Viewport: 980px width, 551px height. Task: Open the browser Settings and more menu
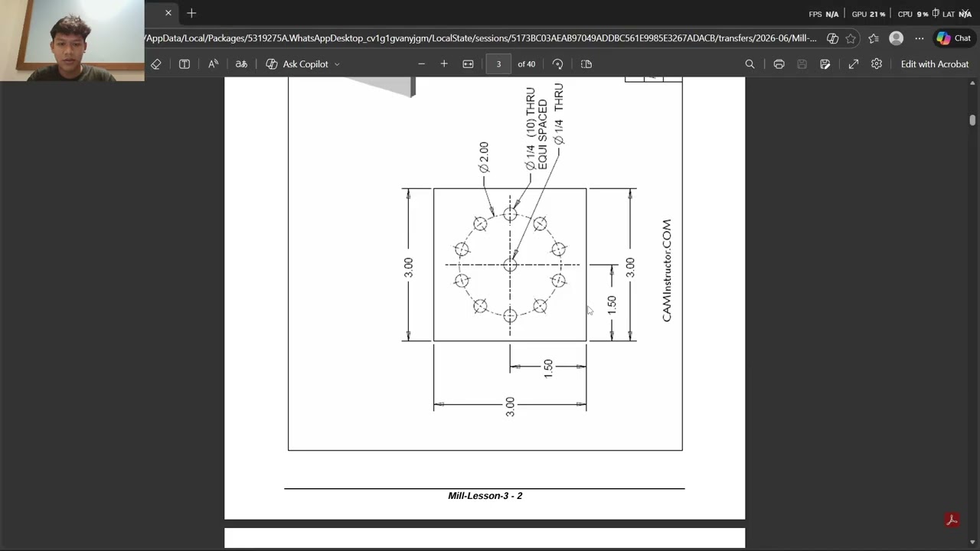coord(920,38)
